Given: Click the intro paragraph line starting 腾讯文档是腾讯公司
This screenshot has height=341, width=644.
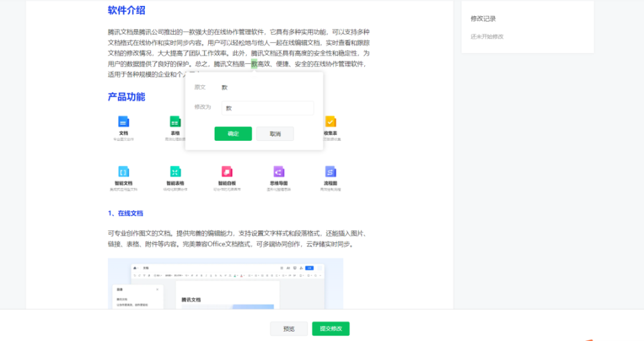Looking at the screenshot, I should coord(239,32).
